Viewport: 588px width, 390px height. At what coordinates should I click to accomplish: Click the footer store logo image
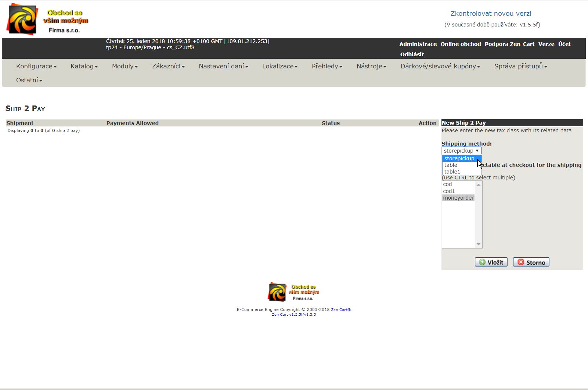pyautogui.click(x=293, y=292)
